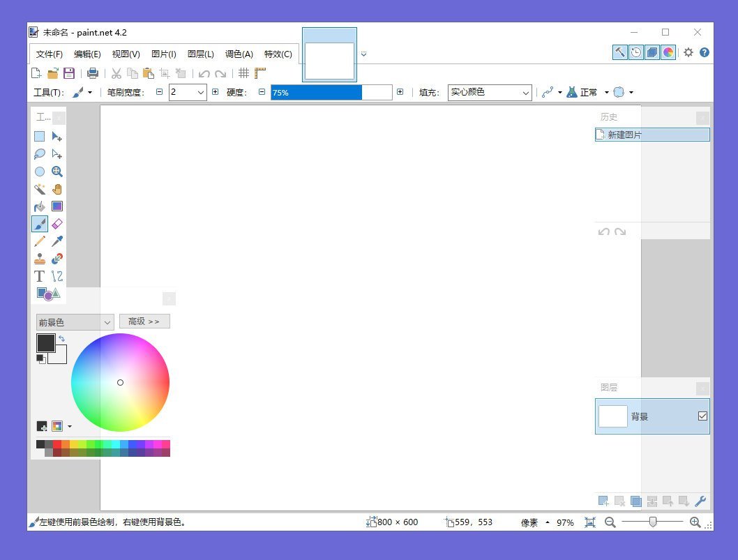Toggle the History panel clock icon

click(x=635, y=52)
